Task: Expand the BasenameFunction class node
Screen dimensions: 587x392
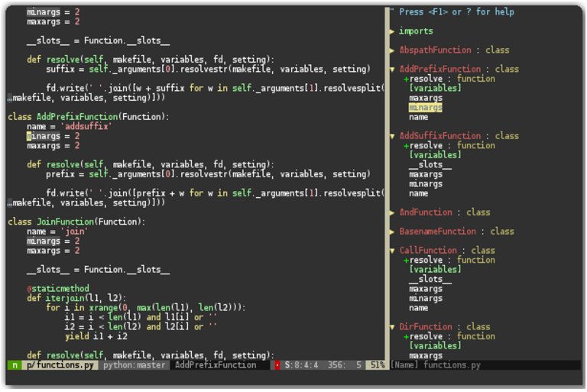Action: point(392,232)
